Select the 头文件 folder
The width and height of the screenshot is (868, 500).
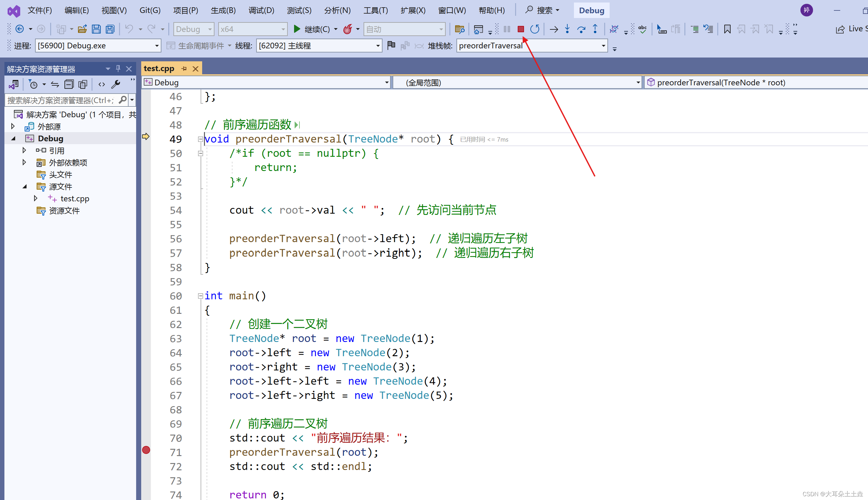[60, 174]
